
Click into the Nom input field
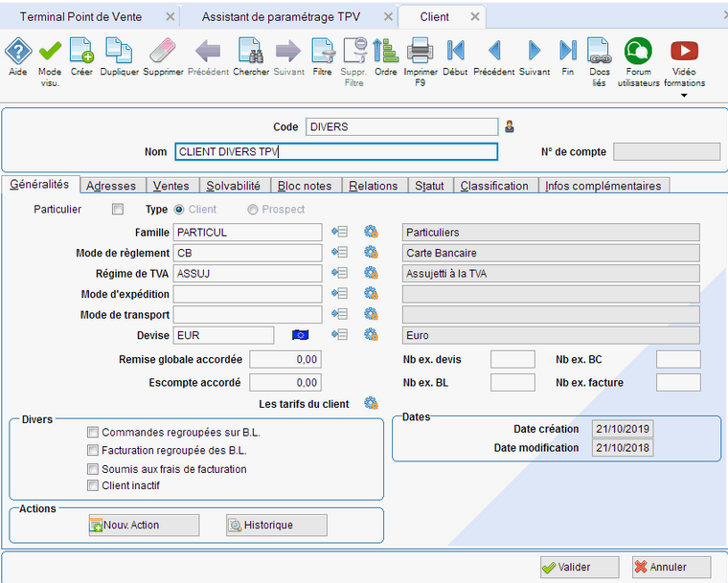point(336,152)
